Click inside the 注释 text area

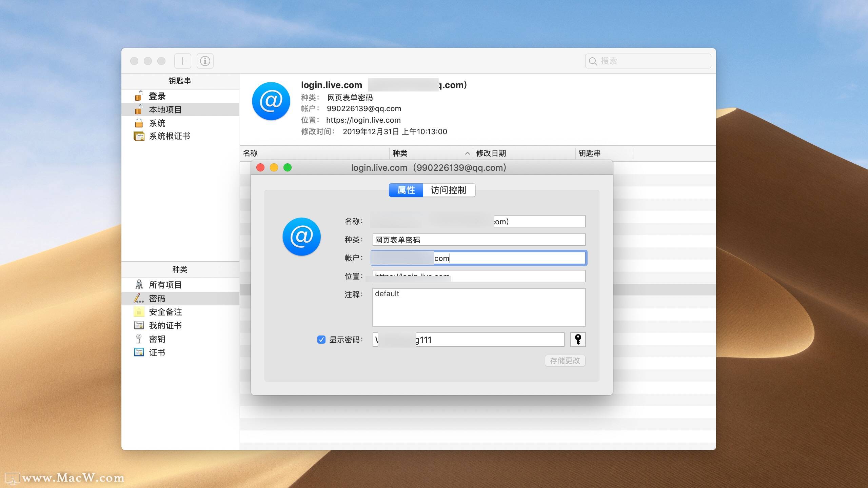[478, 307]
